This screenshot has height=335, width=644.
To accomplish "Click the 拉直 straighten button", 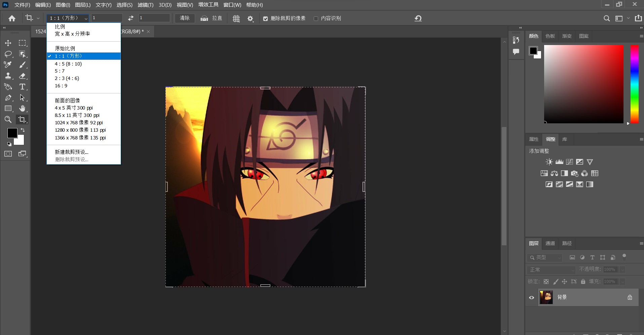I will (x=212, y=18).
